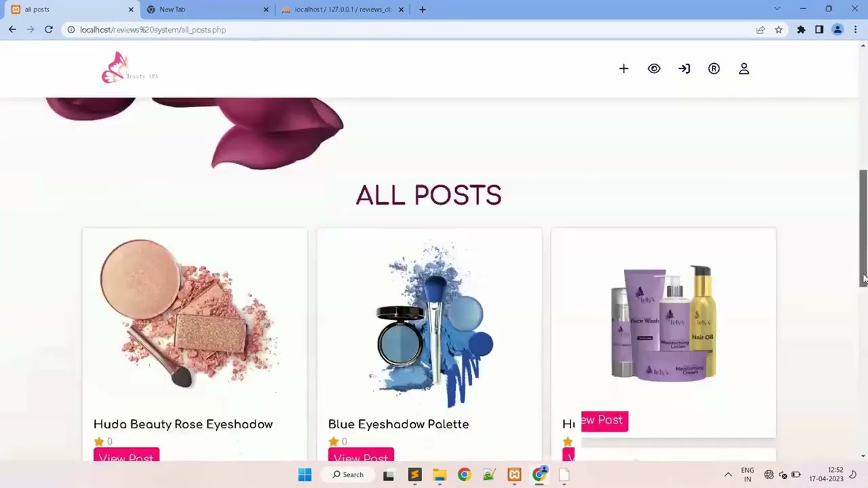The image size is (868, 488).
Task: Open the blank document taskbar icon
Action: [x=564, y=474]
